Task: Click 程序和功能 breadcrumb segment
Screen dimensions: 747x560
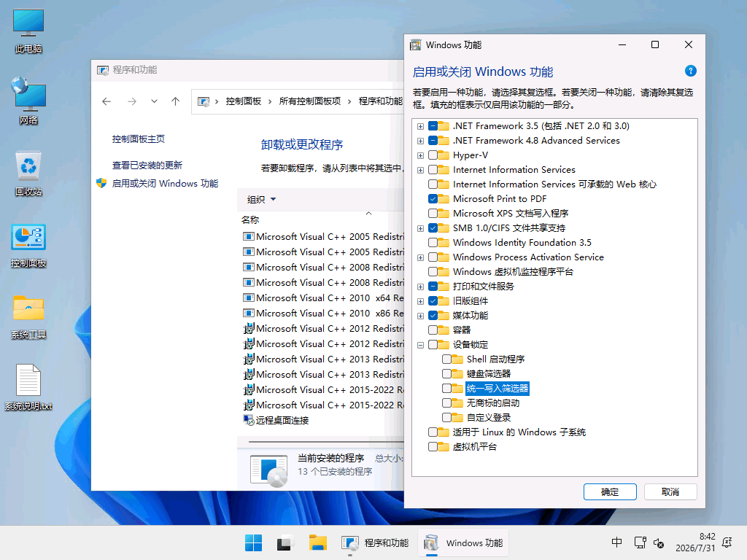Action: (x=381, y=101)
